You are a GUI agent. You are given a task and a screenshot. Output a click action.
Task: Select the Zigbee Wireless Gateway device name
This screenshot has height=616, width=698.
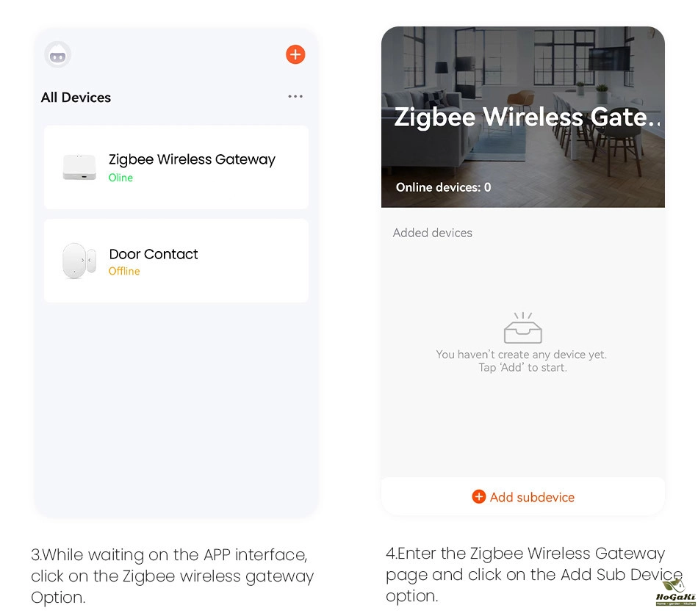[192, 159]
